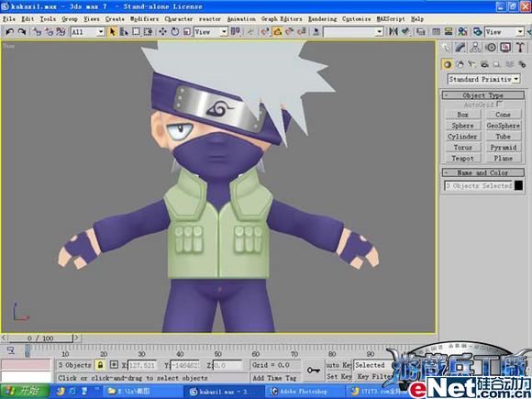Image resolution: width=532 pixels, height=399 pixels.
Task: Select the Systems category icon
Action: [x=522, y=64]
